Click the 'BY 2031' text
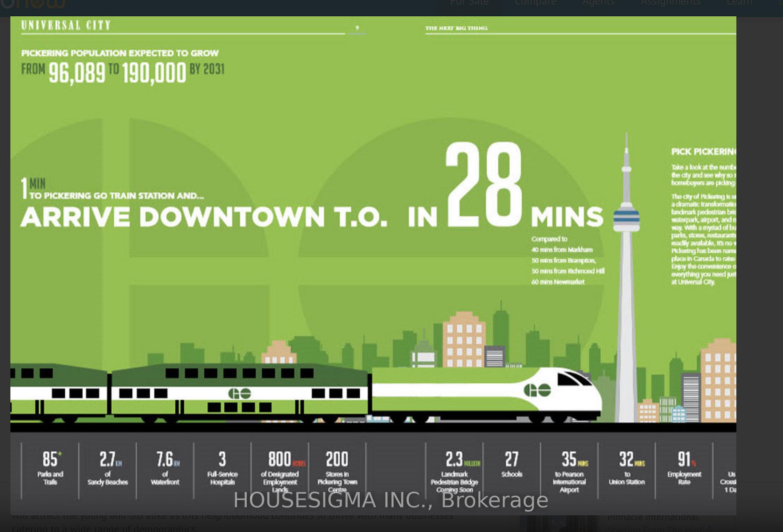783x532 pixels. coord(207,69)
